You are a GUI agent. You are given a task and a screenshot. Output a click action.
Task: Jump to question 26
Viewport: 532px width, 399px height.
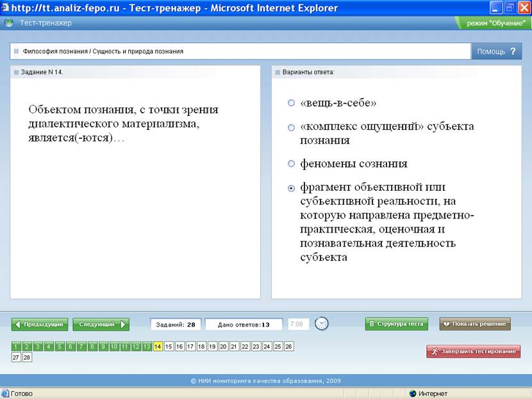point(288,346)
